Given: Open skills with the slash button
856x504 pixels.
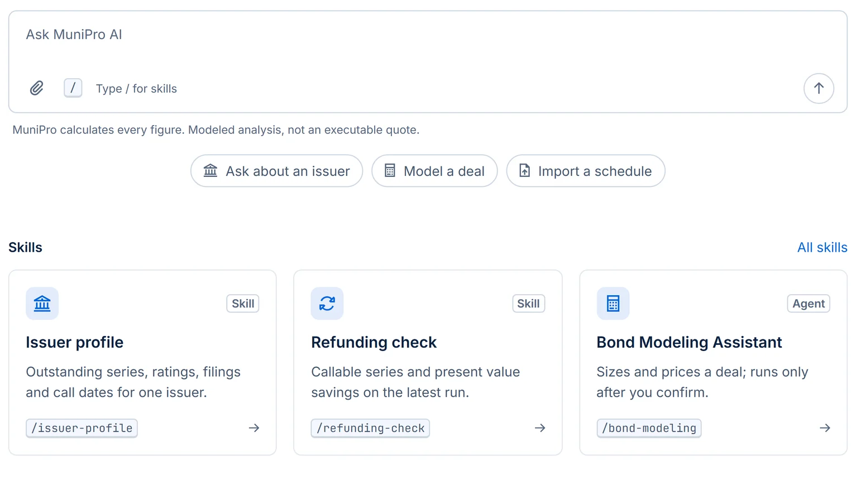Looking at the screenshot, I should click(x=73, y=88).
